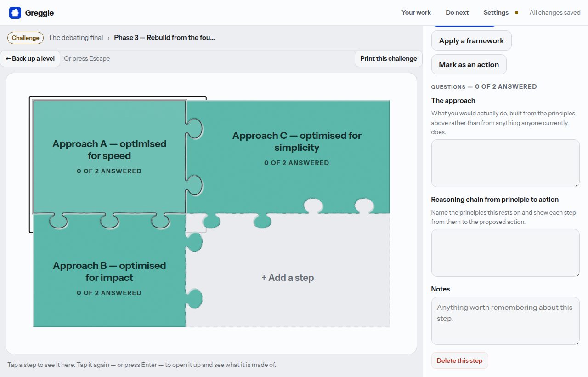
Task: Focus The approach answer text box
Action: click(505, 163)
